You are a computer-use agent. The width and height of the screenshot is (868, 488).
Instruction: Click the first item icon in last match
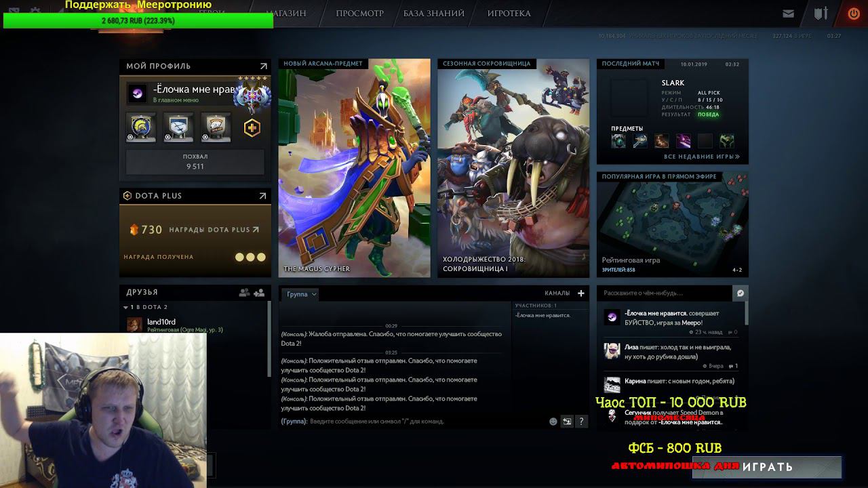click(618, 141)
